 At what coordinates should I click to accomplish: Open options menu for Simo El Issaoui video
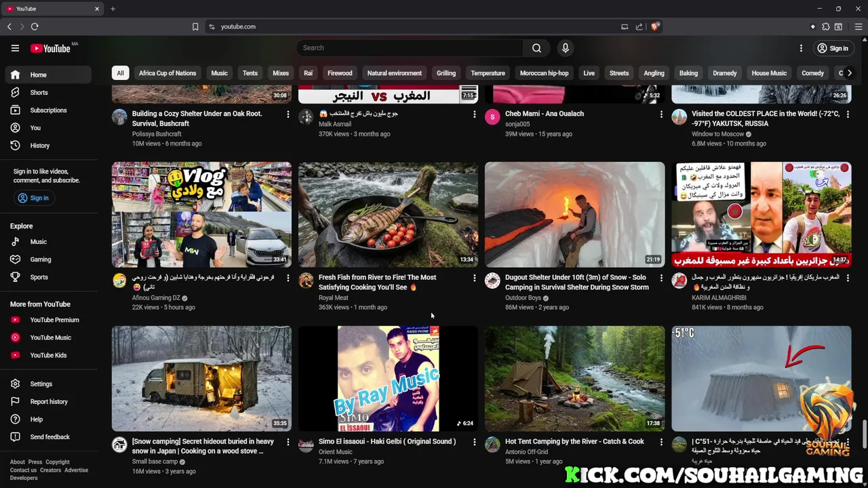point(475,442)
